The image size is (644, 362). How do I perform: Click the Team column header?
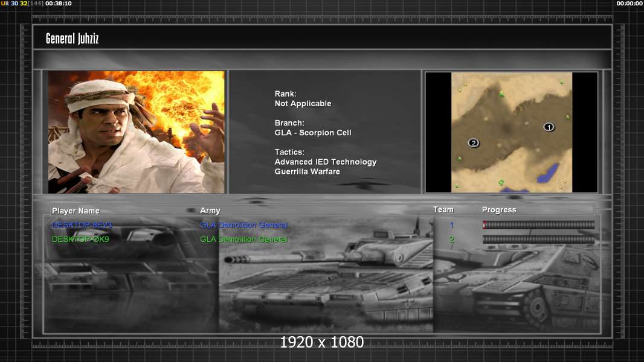tap(443, 209)
